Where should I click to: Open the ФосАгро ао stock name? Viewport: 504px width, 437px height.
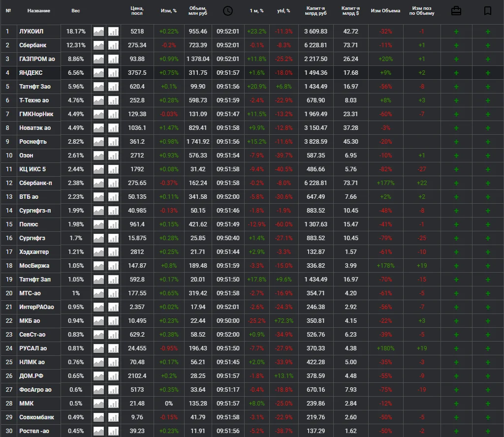click(x=35, y=390)
